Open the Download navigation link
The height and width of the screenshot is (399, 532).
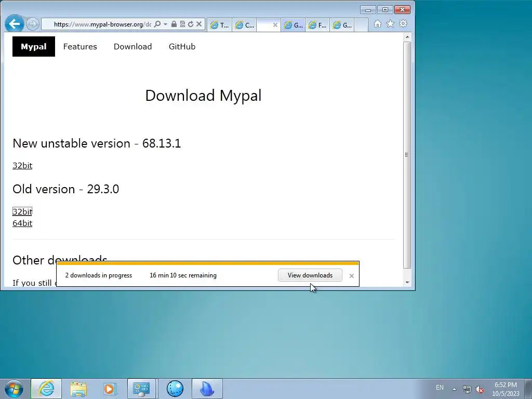pos(132,46)
